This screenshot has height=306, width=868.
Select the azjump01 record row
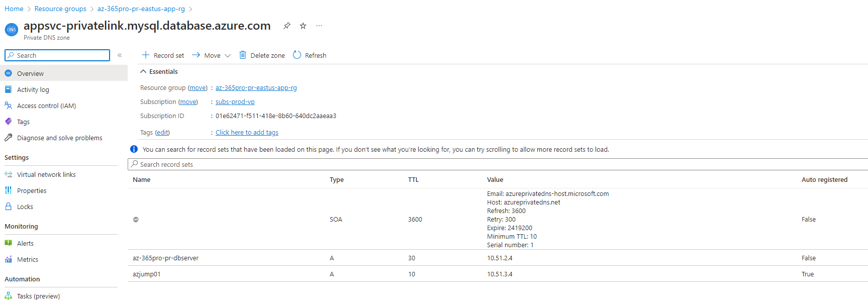(498, 274)
